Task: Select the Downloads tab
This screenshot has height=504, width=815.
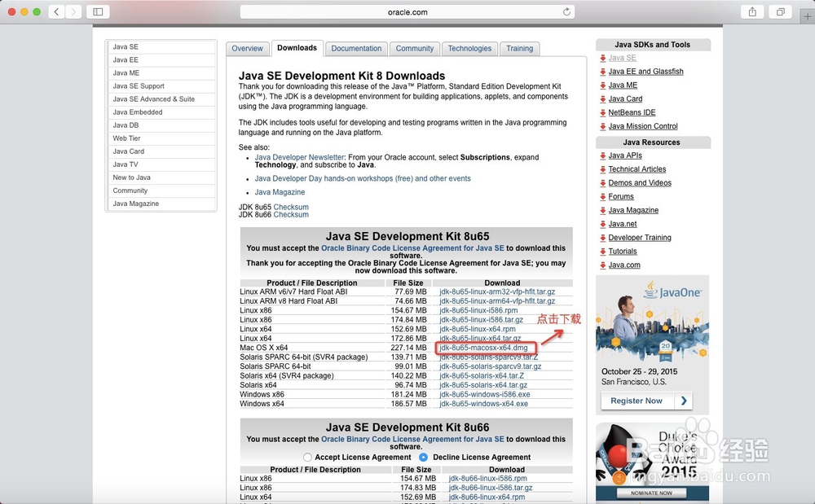Action: pyautogui.click(x=297, y=48)
